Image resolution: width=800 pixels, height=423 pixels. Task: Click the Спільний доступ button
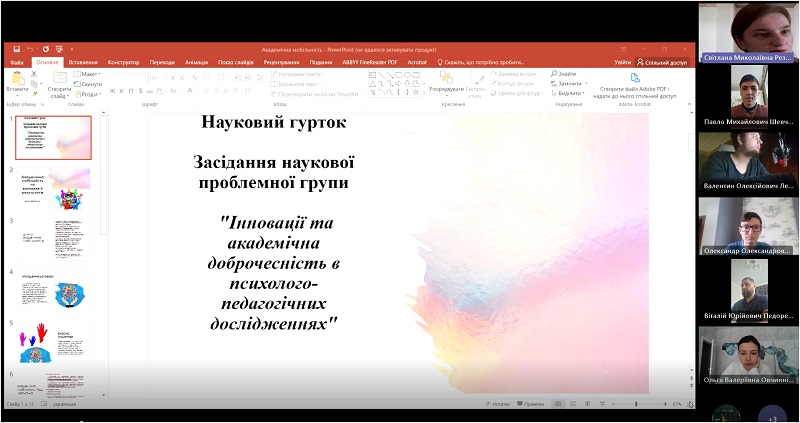pyautogui.click(x=662, y=62)
